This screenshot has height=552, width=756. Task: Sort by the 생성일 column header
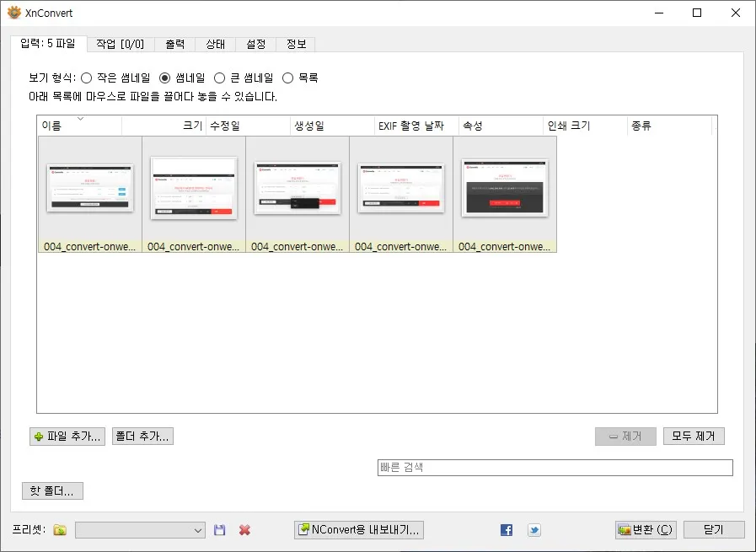tap(333, 126)
